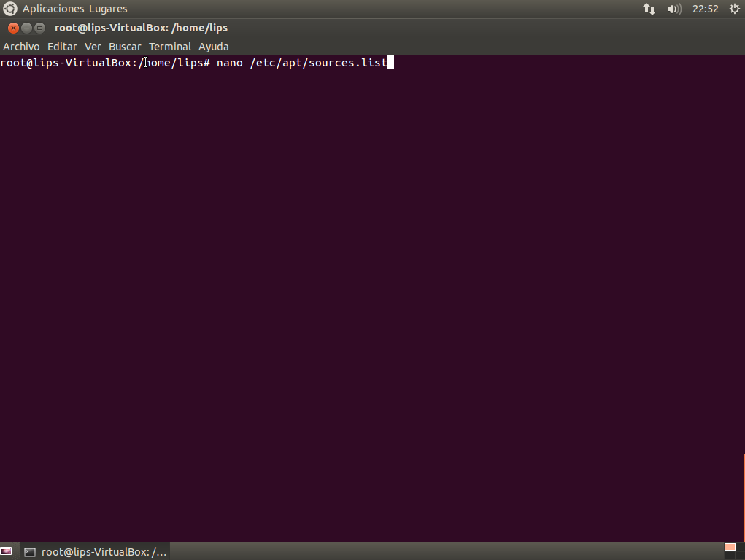Click the Ubuntu logo icon
This screenshot has width=745, height=560.
click(x=10, y=9)
